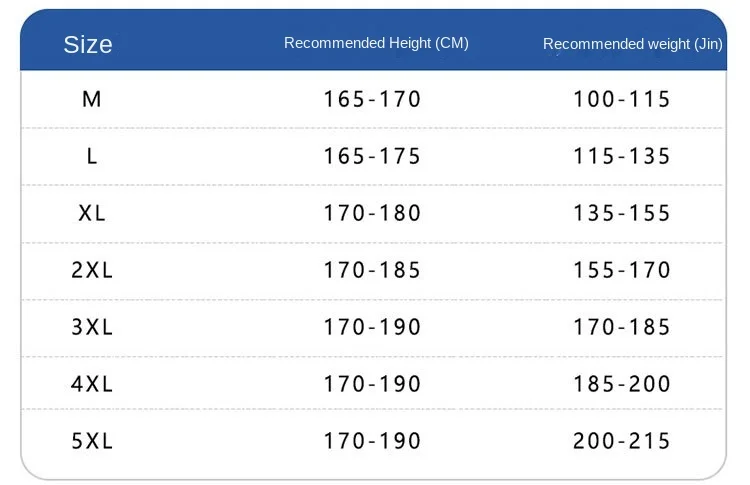Click the Recommended Height (CM) header
The width and height of the screenshot is (750, 485).
pos(376,43)
